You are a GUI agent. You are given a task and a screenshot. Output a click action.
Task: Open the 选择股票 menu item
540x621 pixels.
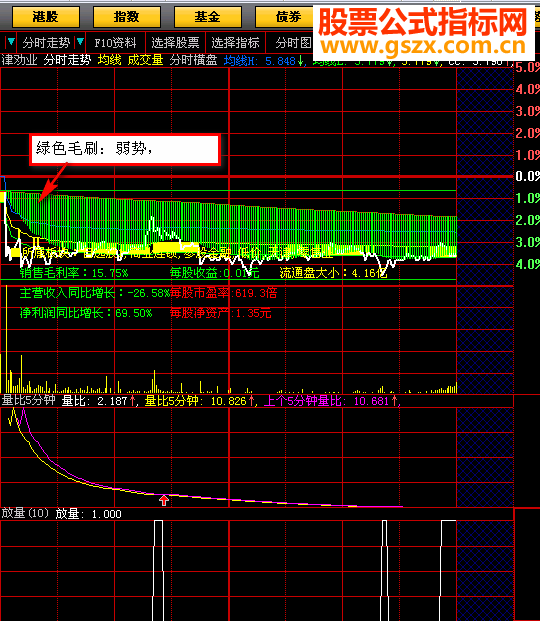click(x=175, y=42)
